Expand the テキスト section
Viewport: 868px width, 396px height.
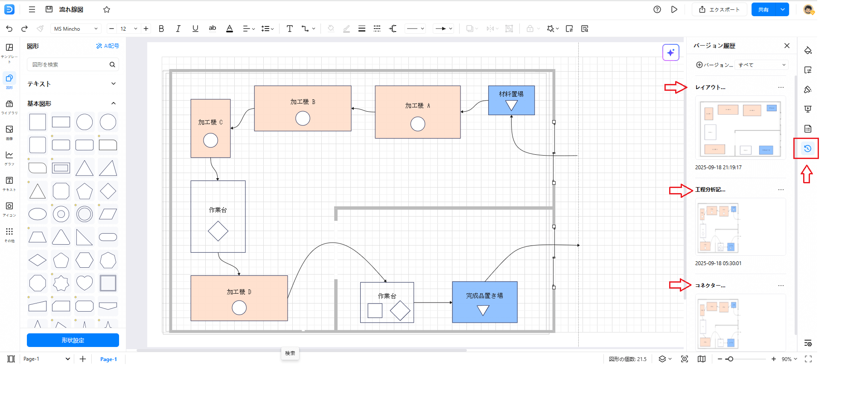[x=114, y=84]
